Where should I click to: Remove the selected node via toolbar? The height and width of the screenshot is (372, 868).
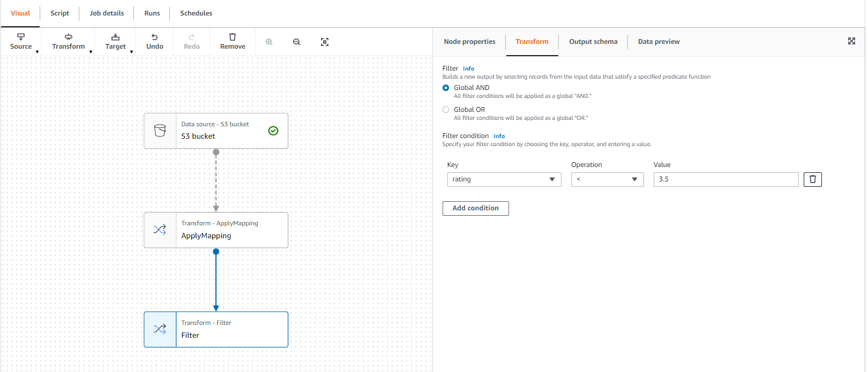pyautogui.click(x=233, y=42)
